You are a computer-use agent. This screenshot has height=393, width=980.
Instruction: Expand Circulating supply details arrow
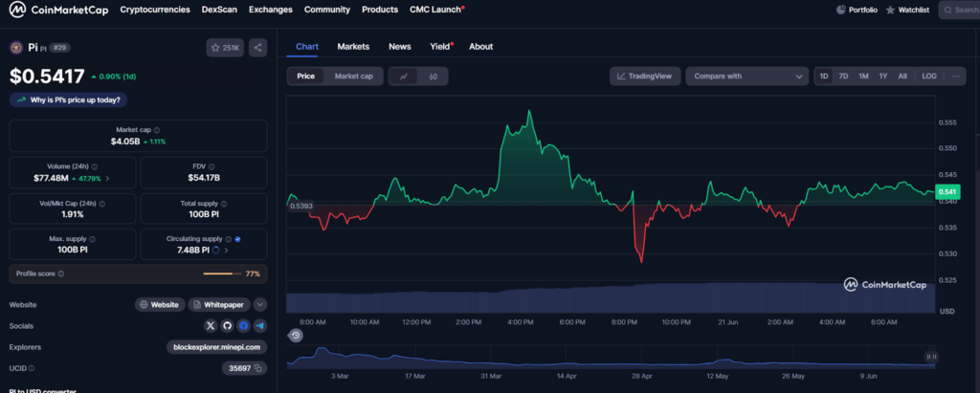226,251
